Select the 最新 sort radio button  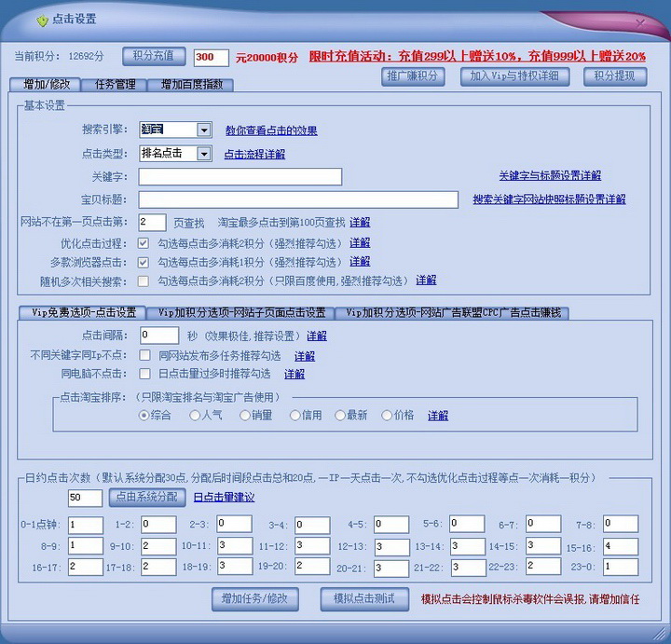[x=340, y=415]
